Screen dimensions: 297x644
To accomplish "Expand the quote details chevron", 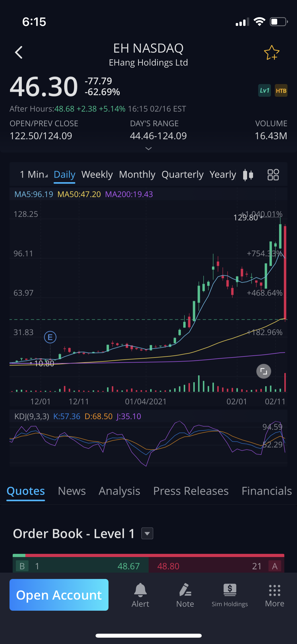I will tap(149, 149).
